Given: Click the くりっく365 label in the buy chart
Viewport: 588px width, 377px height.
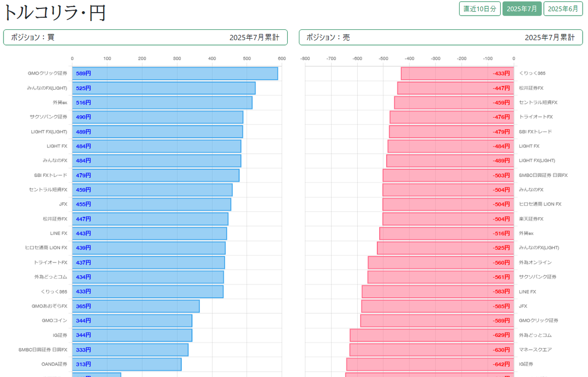Looking at the screenshot, I should pos(54,291).
